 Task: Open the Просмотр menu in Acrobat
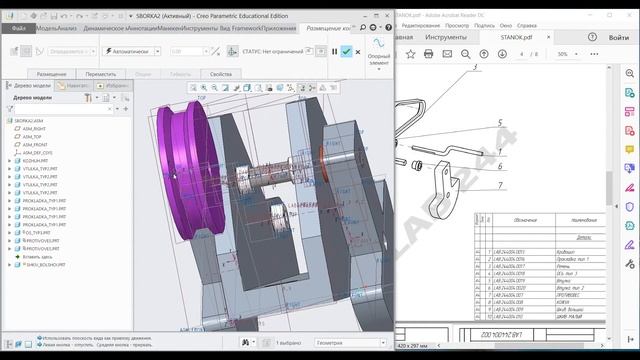pos(457,25)
